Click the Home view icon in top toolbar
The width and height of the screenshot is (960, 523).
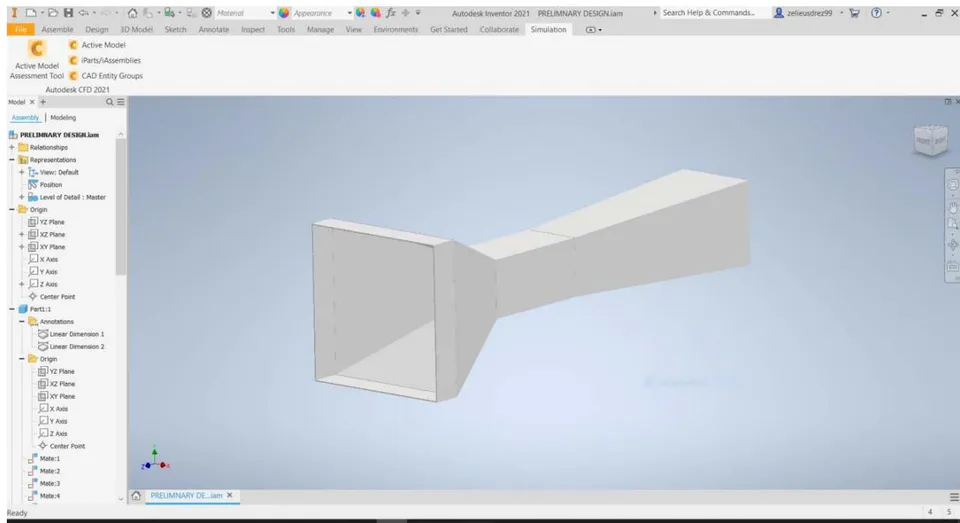[132, 13]
